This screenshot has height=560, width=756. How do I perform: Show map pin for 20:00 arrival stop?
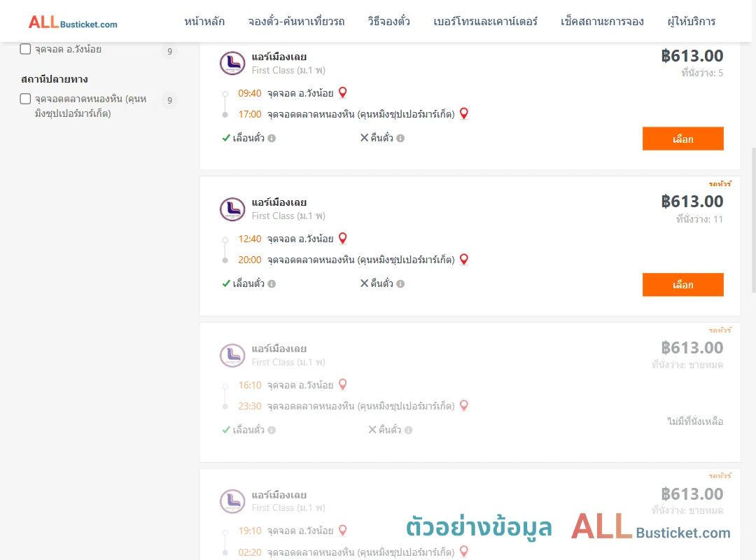tap(464, 259)
